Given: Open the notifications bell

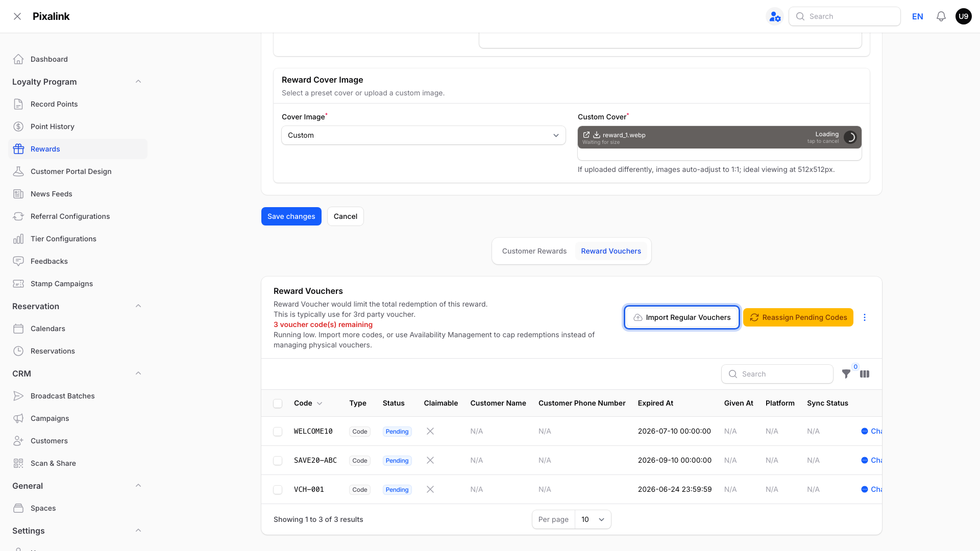Looking at the screenshot, I should (941, 16).
